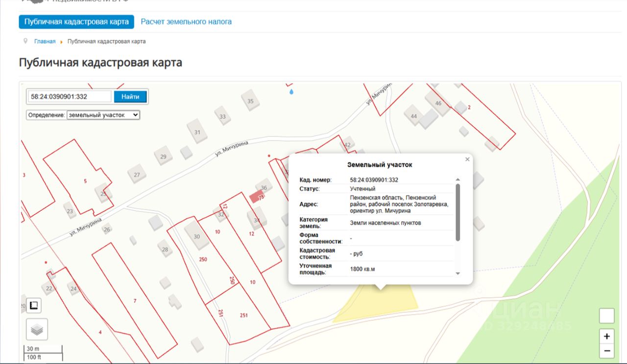Open the Определение dropdown list
The width and height of the screenshot is (627, 364).
(103, 115)
